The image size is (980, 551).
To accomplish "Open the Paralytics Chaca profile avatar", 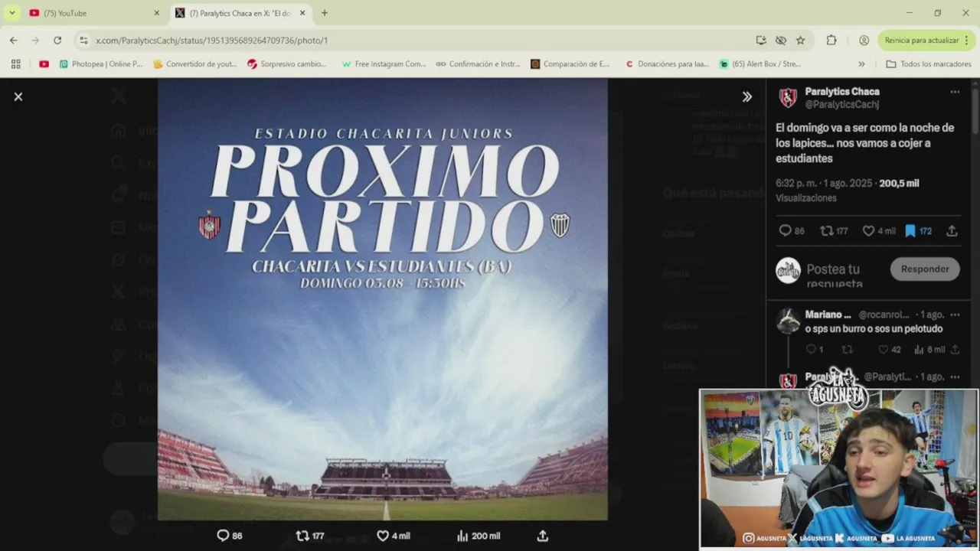I will point(788,97).
